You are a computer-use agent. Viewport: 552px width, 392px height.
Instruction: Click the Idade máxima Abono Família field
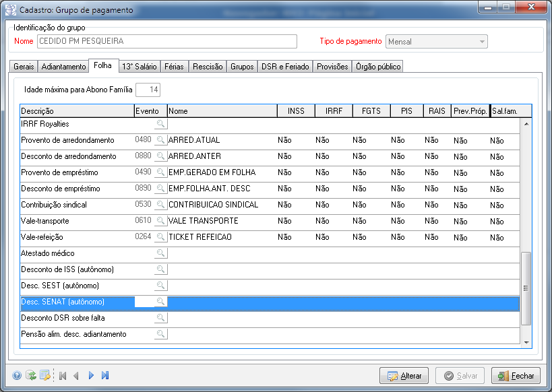point(148,90)
